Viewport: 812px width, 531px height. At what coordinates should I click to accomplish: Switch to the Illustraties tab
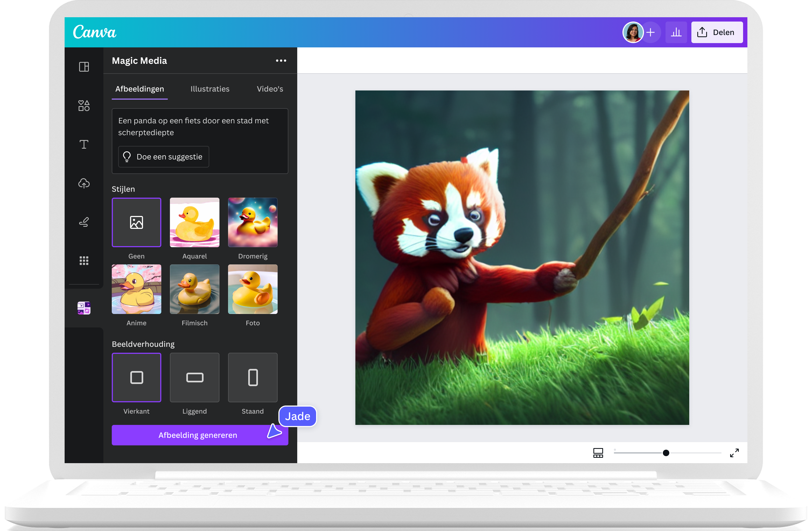tap(210, 89)
